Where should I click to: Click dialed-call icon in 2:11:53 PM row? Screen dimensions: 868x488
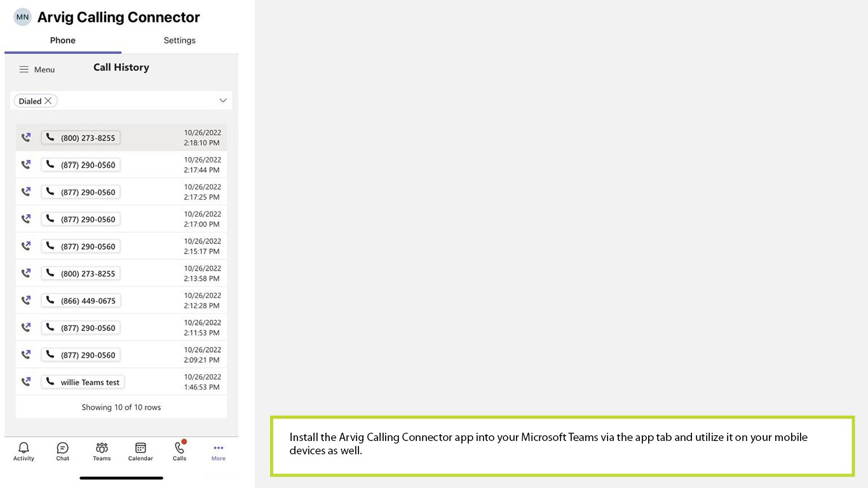point(26,328)
